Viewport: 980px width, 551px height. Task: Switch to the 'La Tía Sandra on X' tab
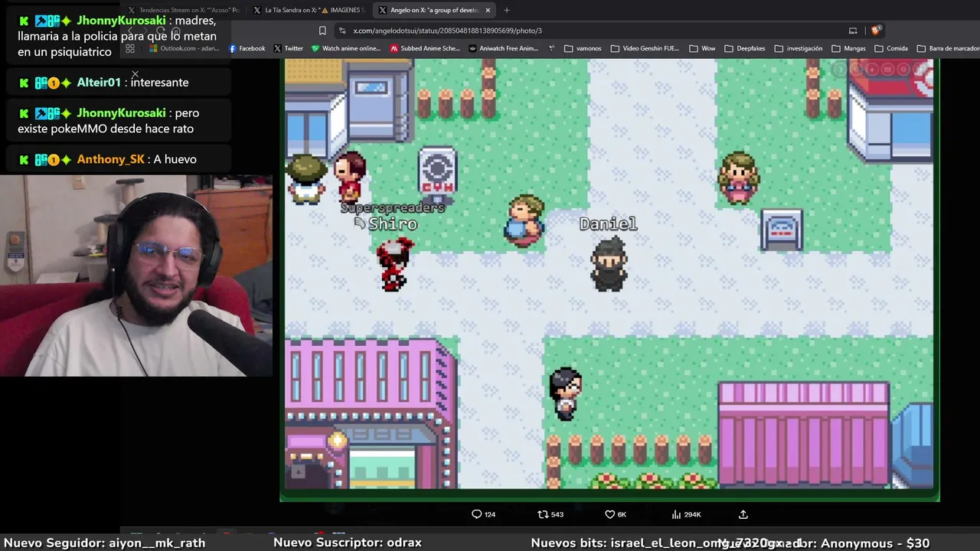[309, 10]
